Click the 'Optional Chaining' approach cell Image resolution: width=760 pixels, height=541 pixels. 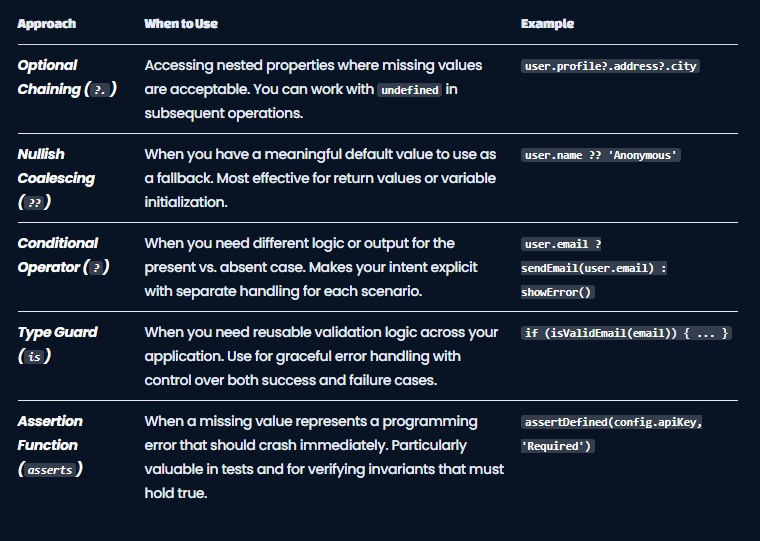[67, 77]
